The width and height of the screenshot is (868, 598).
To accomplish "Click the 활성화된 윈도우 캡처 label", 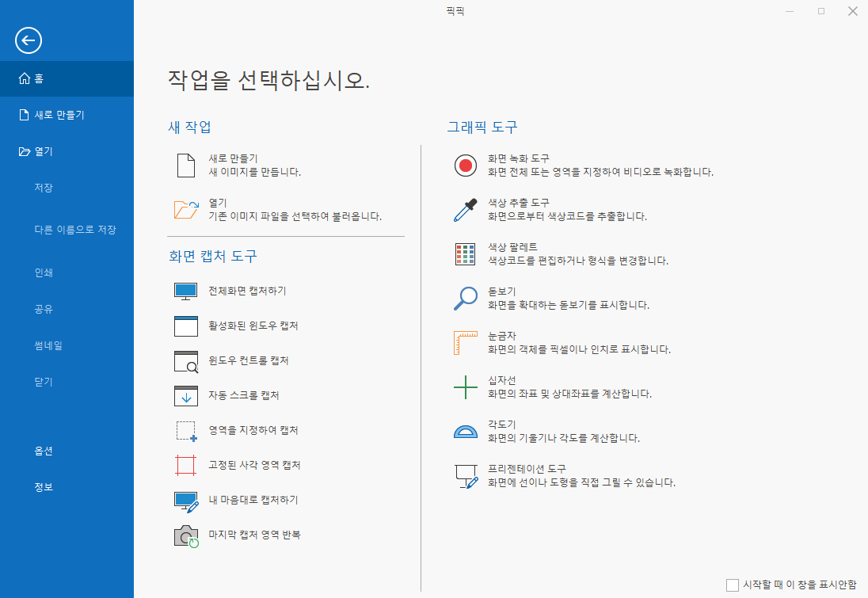I will [253, 326].
